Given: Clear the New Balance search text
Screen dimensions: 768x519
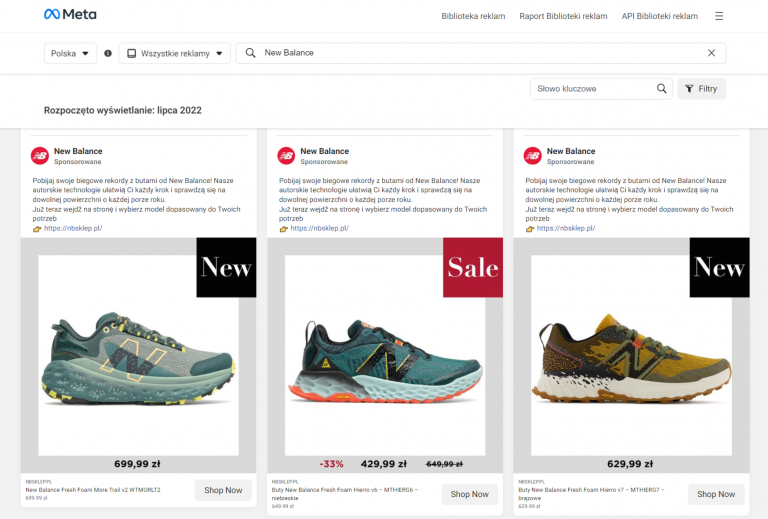Looking at the screenshot, I should 711,53.
